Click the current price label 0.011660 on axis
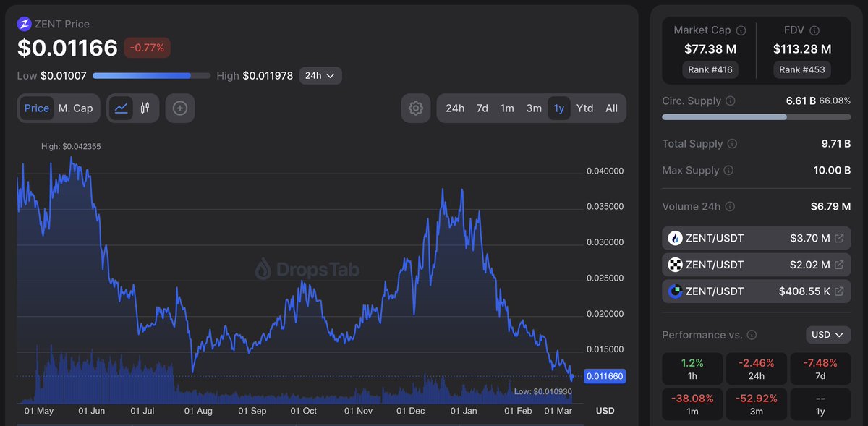 [x=604, y=376]
